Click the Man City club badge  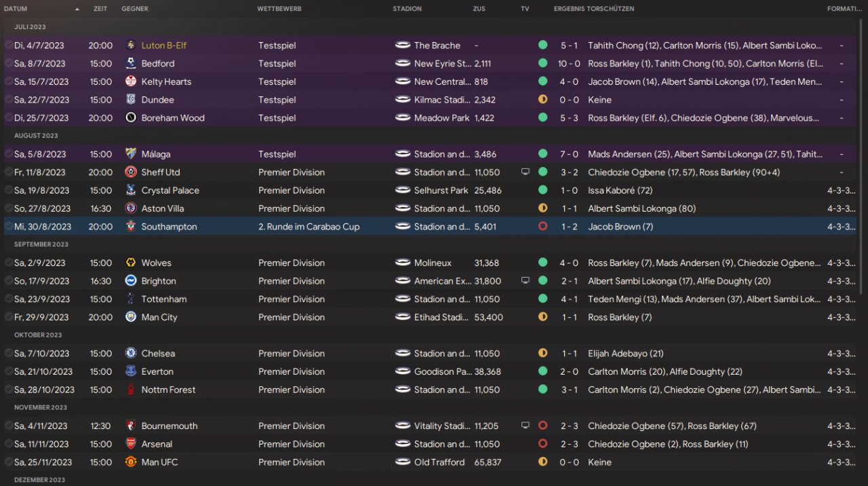(x=131, y=317)
